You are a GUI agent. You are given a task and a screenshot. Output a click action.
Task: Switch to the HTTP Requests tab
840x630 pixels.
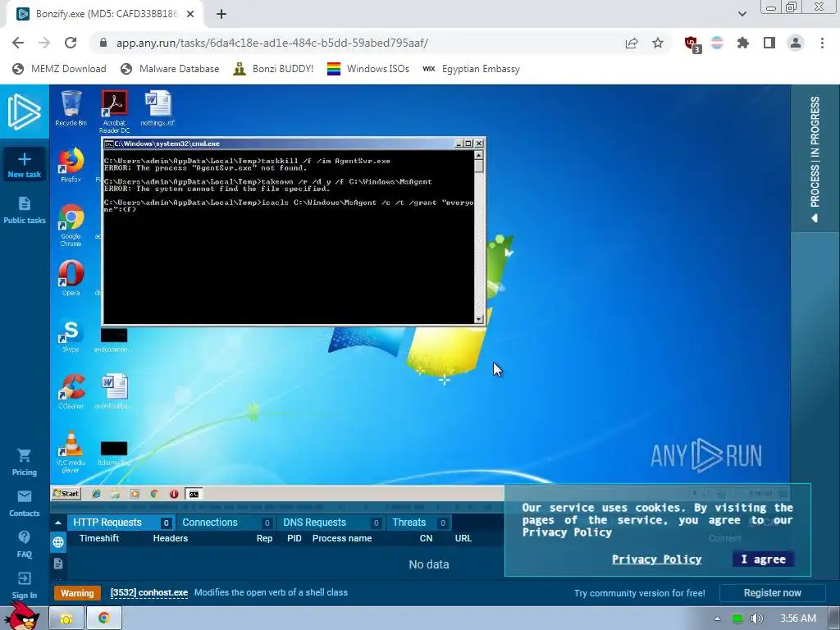click(x=121, y=523)
